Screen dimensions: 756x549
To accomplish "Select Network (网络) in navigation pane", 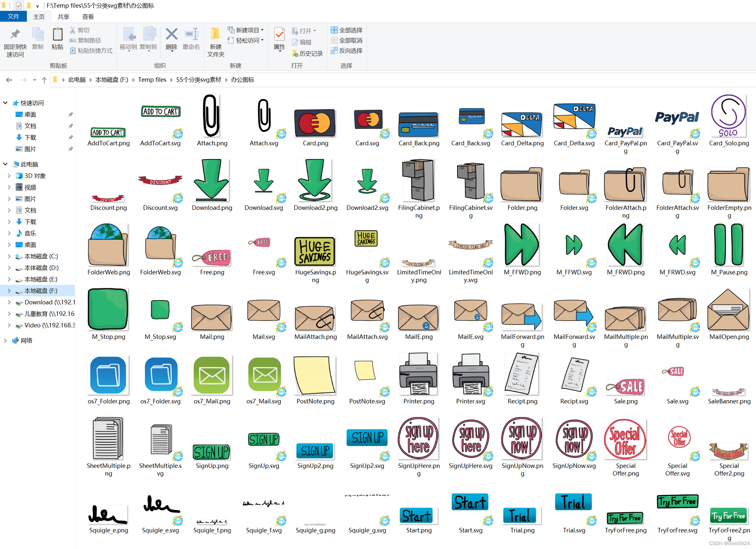I will point(26,340).
